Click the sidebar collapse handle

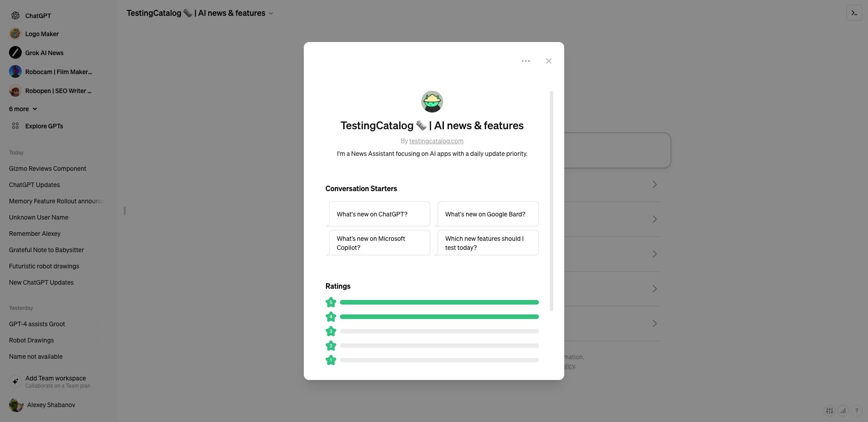[125, 211]
